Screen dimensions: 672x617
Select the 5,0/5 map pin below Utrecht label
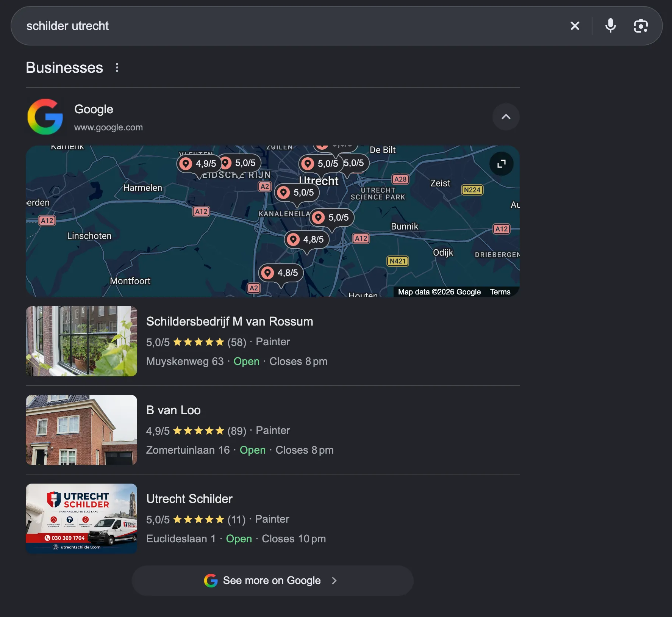[x=297, y=193]
